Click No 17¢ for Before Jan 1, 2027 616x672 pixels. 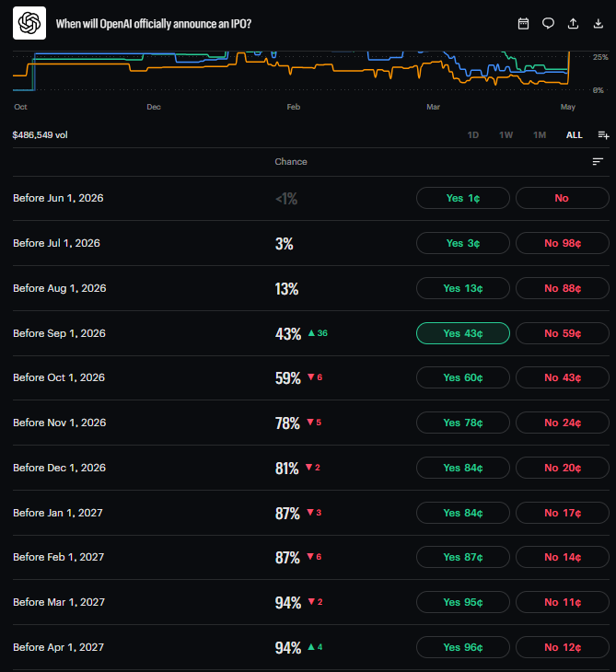coord(562,513)
